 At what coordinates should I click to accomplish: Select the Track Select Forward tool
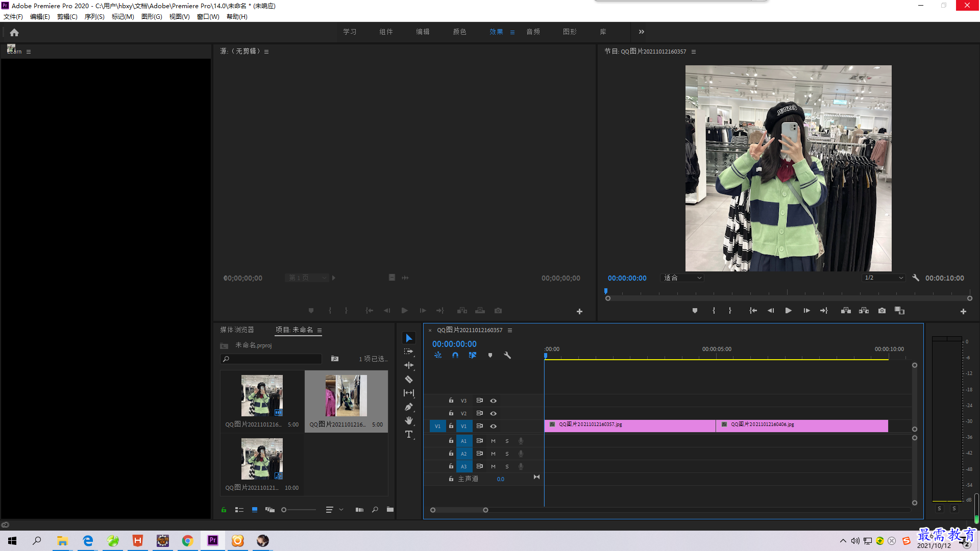coord(409,352)
